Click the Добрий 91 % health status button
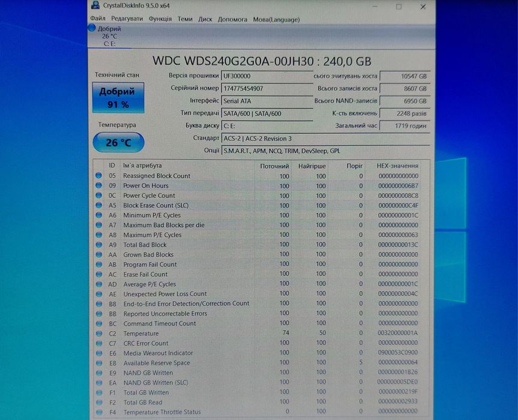The image size is (518, 420). pos(118,98)
